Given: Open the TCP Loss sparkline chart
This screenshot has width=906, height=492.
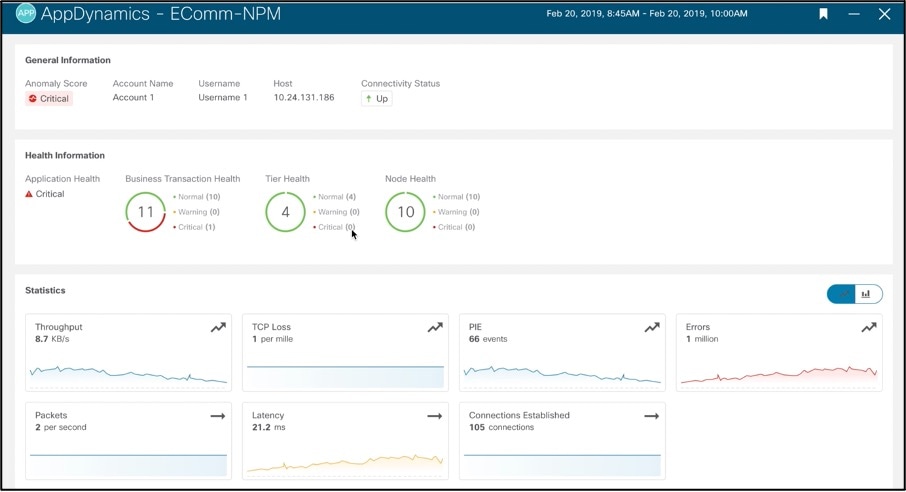Looking at the screenshot, I should (x=346, y=376).
